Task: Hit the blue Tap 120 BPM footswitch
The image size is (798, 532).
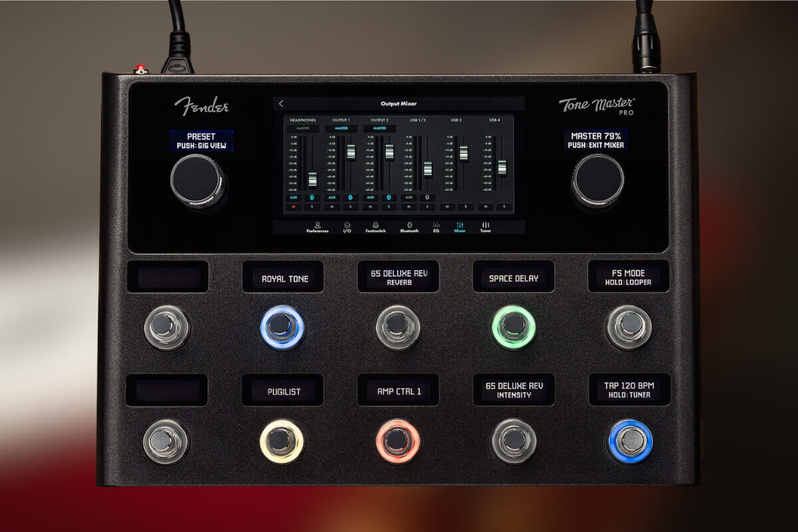Action: click(629, 441)
